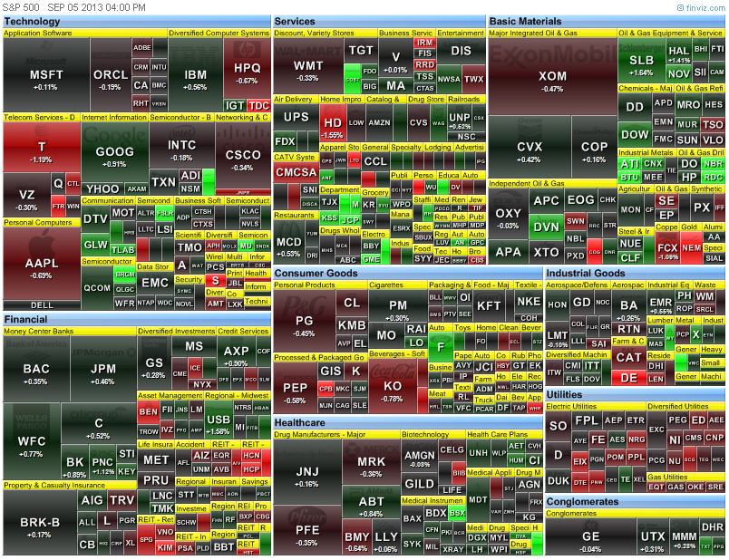Open the green USB tile

point(218,420)
